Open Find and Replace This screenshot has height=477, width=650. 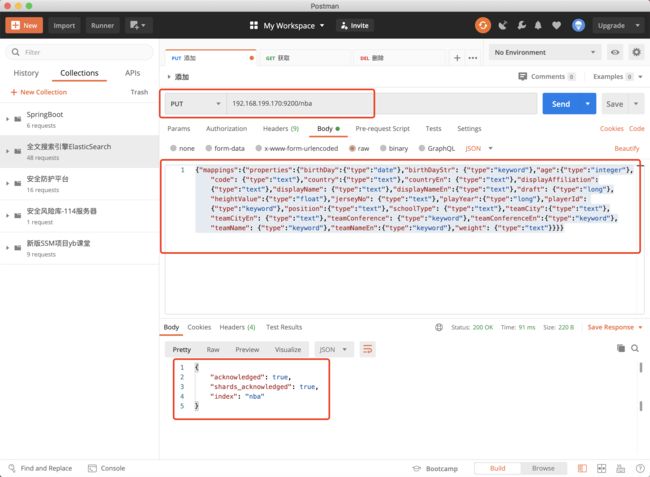[41, 468]
